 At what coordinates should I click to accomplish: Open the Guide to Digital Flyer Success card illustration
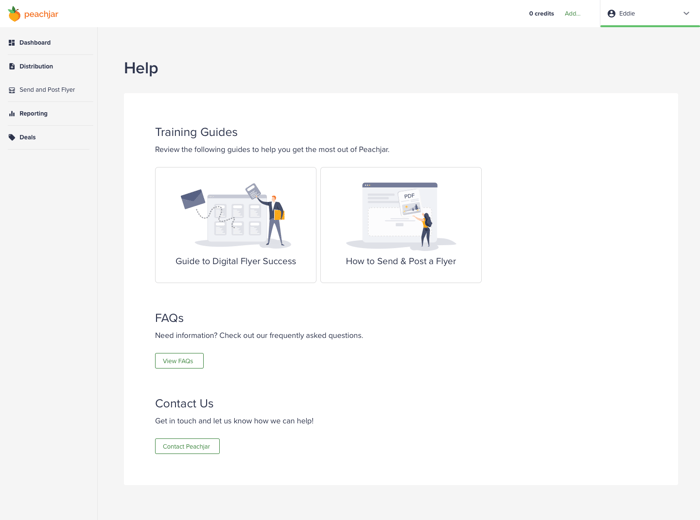tap(236, 215)
